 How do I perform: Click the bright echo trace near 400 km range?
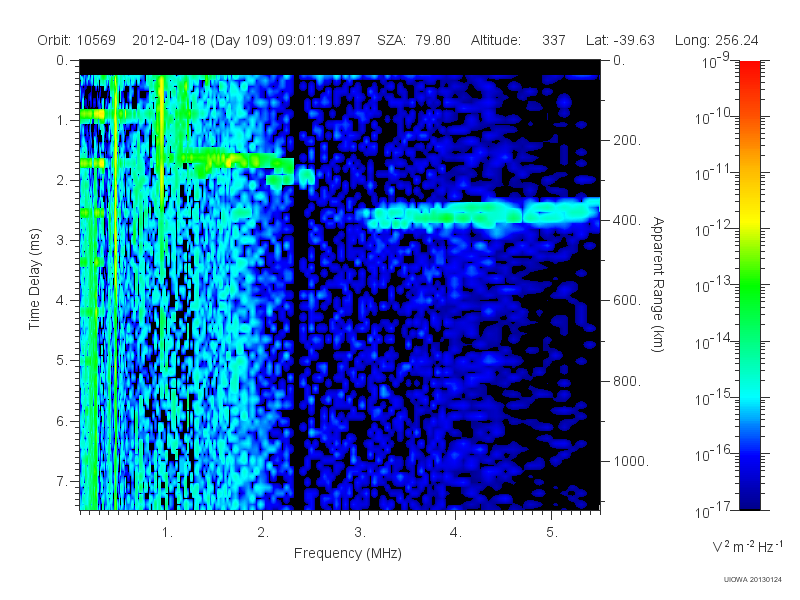coord(482,213)
